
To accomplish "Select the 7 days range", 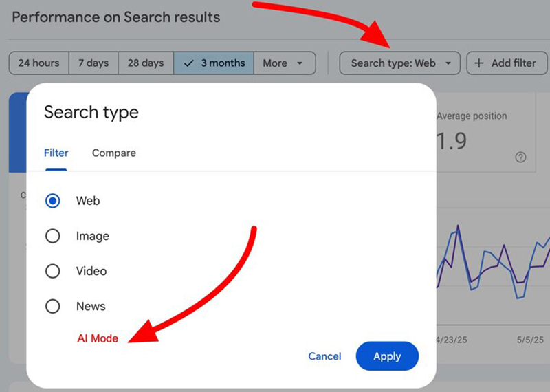I will (x=93, y=63).
